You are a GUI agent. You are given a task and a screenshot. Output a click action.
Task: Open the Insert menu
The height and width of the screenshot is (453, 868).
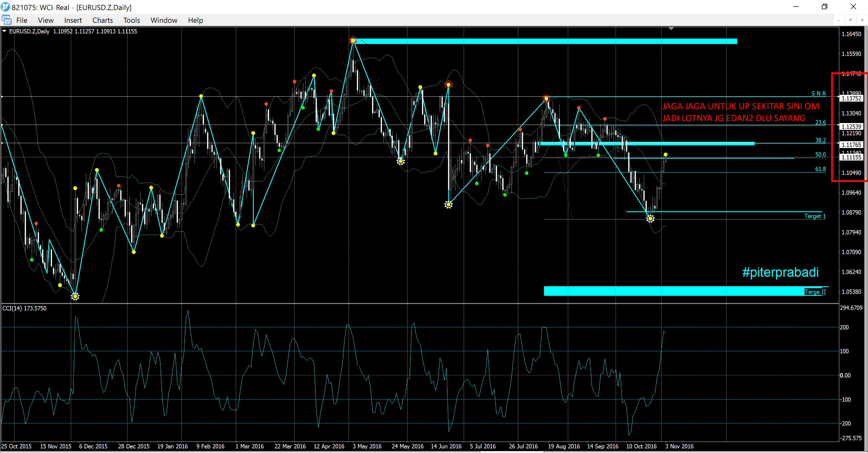(73, 20)
